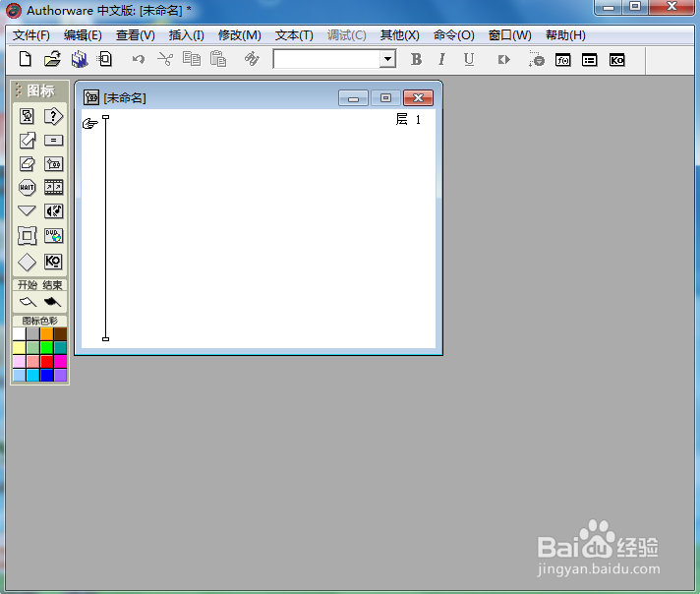Viewport: 700px width, 594px height.
Task: Open the 窗口(W) menu
Action: pyautogui.click(x=510, y=35)
